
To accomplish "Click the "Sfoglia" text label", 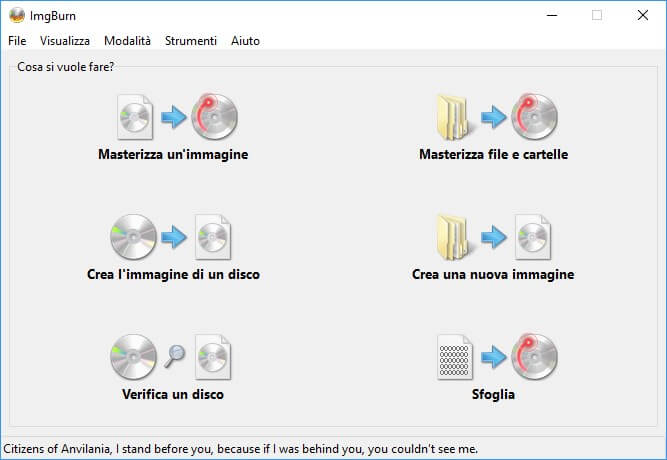I will pyautogui.click(x=493, y=394).
